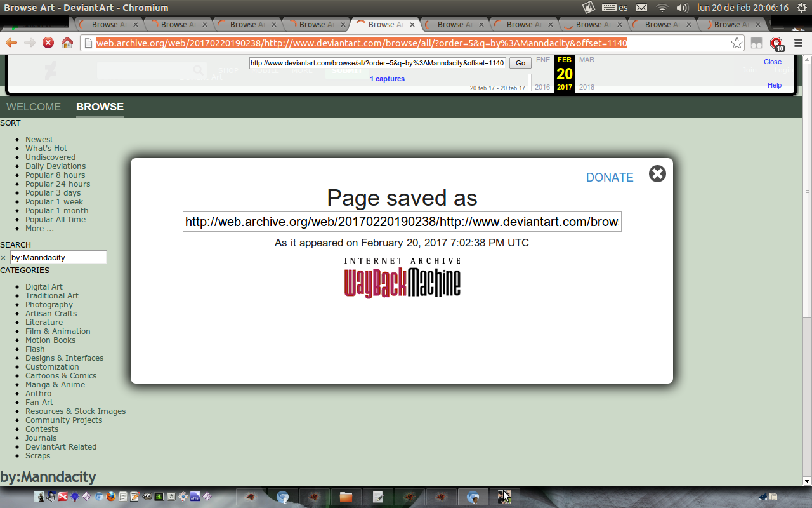The height and width of the screenshot is (508, 812).
Task: Close the Page saved popup
Action: 657,173
